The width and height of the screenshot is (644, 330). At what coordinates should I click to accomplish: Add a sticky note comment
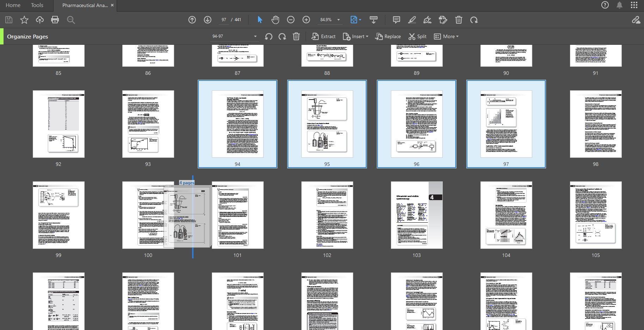coord(396,20)
